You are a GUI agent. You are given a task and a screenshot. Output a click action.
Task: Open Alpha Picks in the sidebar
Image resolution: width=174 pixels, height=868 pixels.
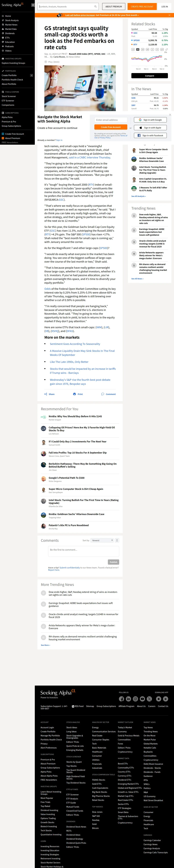click(7, 117)
